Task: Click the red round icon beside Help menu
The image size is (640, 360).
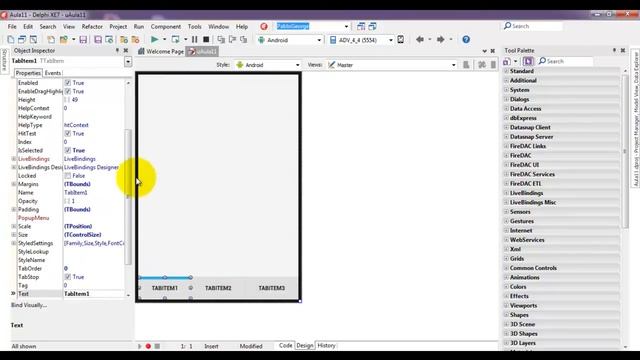Action: pyautogui.click(x=264, y=27)
